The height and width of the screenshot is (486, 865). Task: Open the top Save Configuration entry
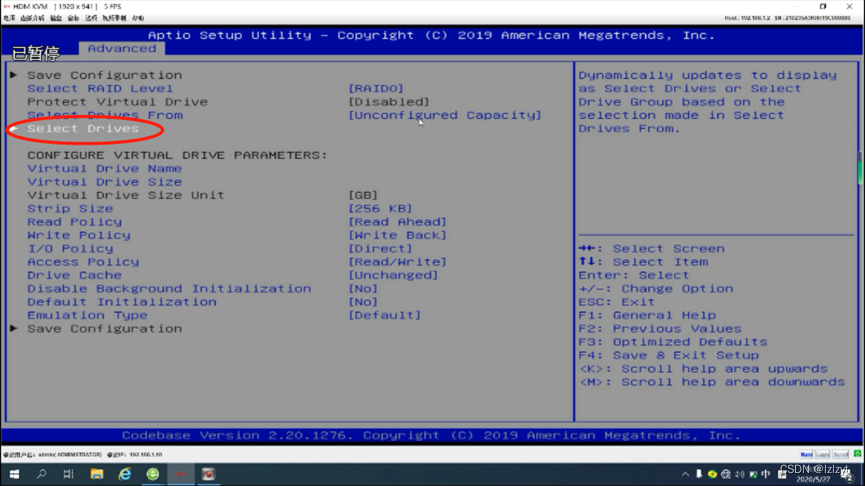click(x=104, y=75)
